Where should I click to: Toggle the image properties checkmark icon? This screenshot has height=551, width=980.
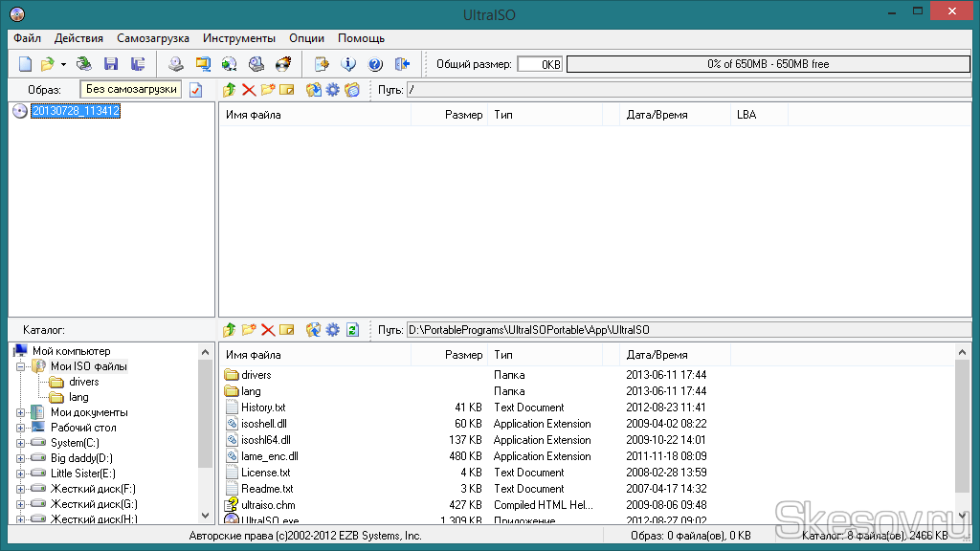(x=196, y=90)
